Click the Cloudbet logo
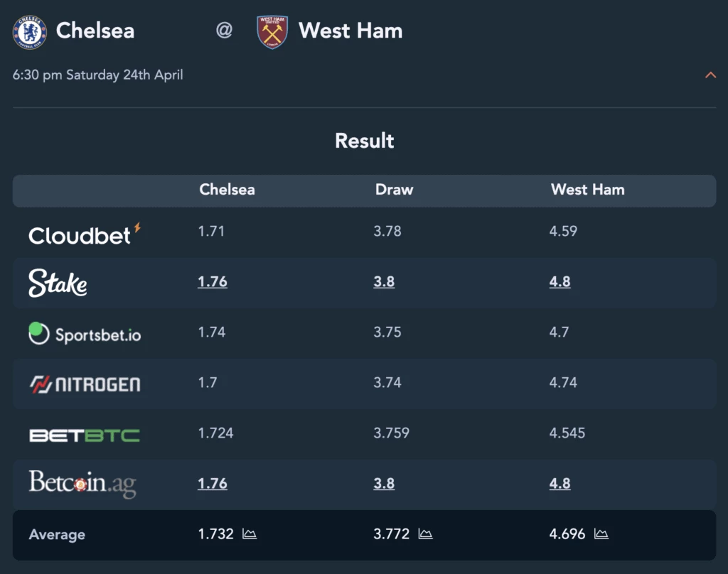Screen dimensions: 728x574 point(85,234)
